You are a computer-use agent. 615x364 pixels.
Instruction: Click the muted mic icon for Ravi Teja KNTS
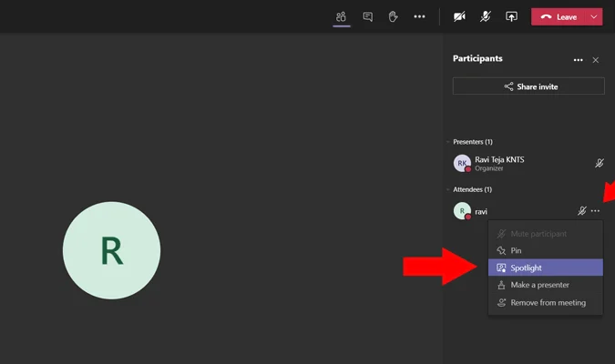coord(599,163)
